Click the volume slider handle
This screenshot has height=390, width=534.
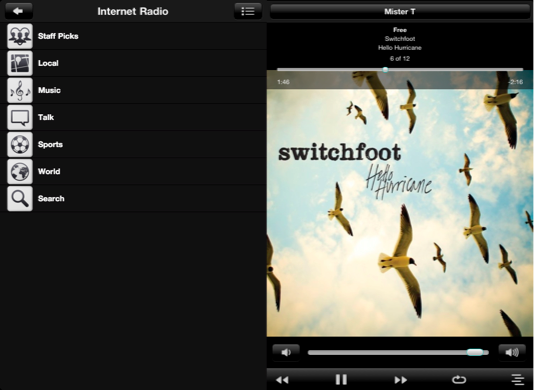pos(475,352)
